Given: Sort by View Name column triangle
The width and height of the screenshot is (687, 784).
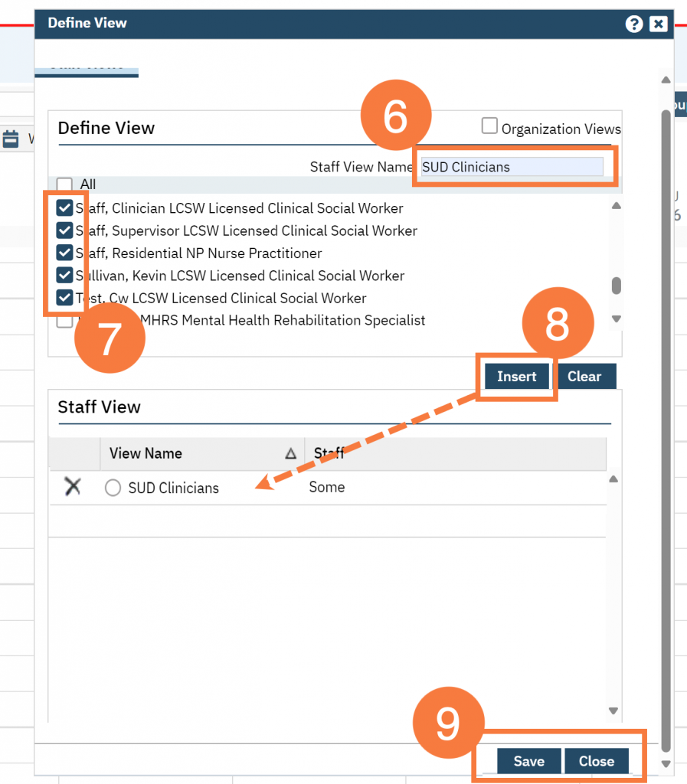Looking at the screenshot, I should [x=290, y=454].
